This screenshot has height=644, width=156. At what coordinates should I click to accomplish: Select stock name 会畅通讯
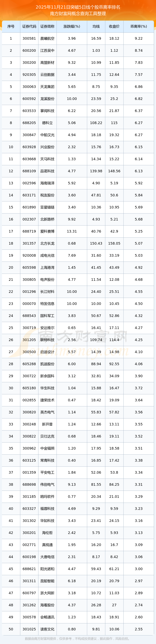tap(47, 617)
